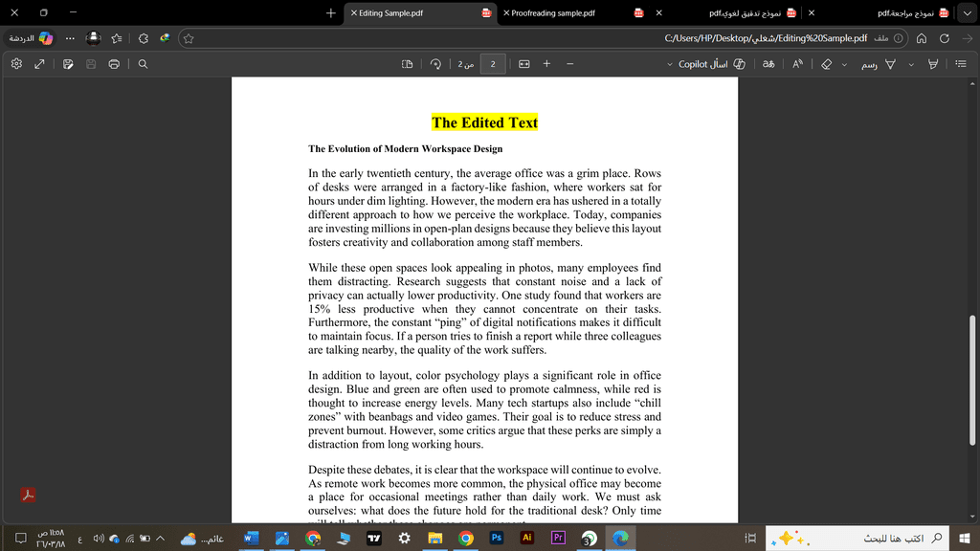Screen dimensions: 980x551
Task: Close the نموذج تدقيق لغوي.pdf tab
Action: (x=658, y=12)
